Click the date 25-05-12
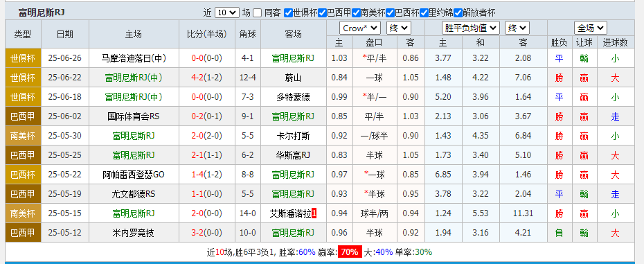644x264 pixels. (x=65, y=233)
